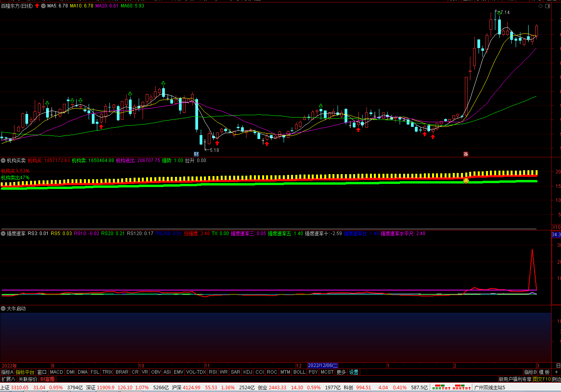Open the 更多 indicators option

[x=341, y=372]
